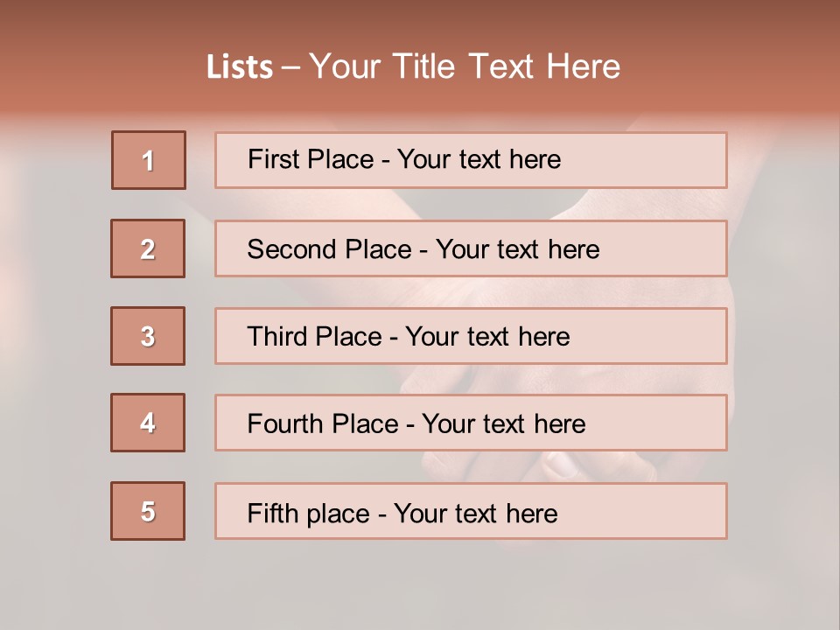The height and width of the screenshot is (630, 840).
Task: Select the First Place text box
Action: pyautogui.click(x=471, y=160)
